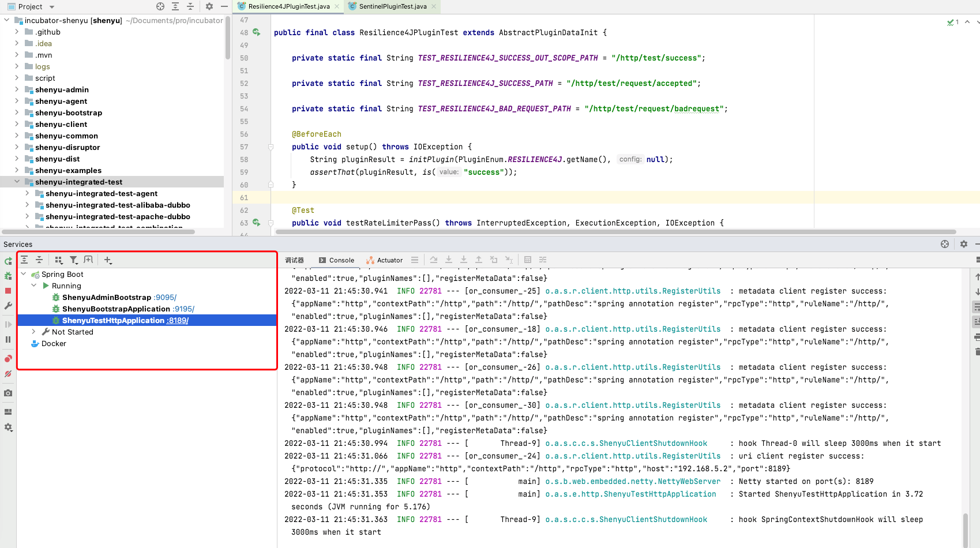Collapse the Spring Boot node in Services
The height and width of the screenshot is (548, 980).
pos(24,274)
